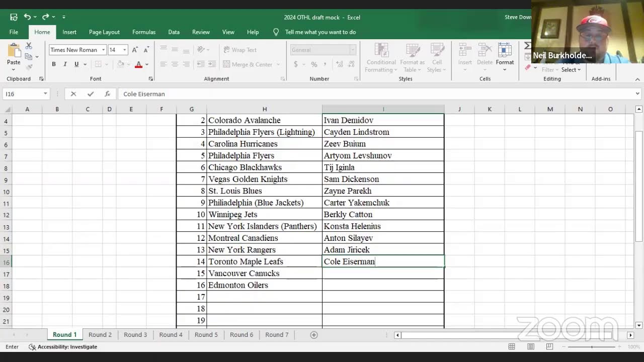This screenshot has width=644, height=362.
Task: Decrease font size with the smaller A
Action: 146,50
